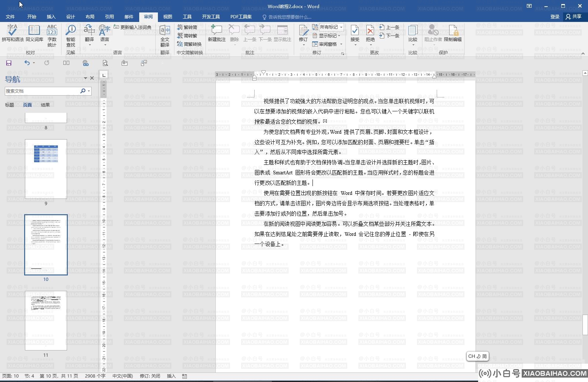Open the 语言 language menu
The width and height of the screenshot is (588, 382).
point(105,36)
